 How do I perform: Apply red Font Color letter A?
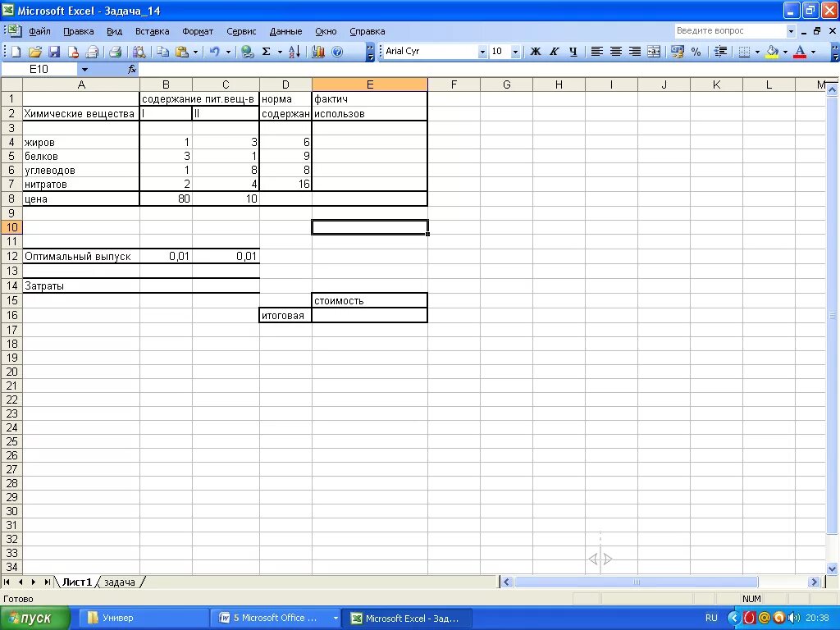(x=800, y=52)
